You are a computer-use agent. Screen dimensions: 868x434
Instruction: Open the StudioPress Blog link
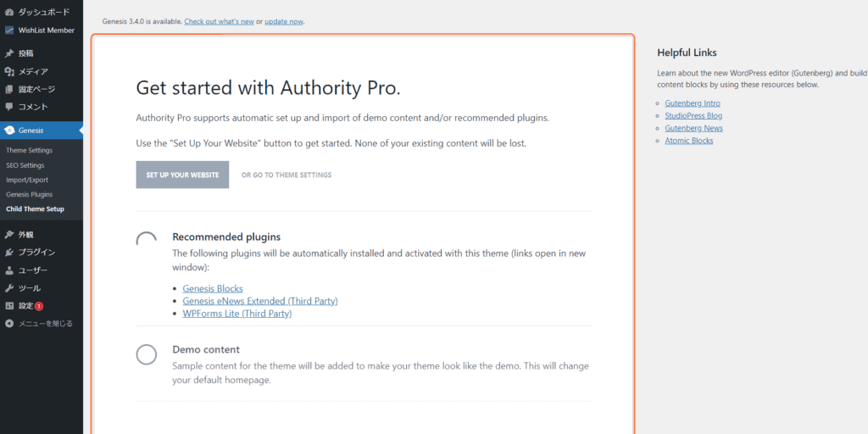pos(693,115)
